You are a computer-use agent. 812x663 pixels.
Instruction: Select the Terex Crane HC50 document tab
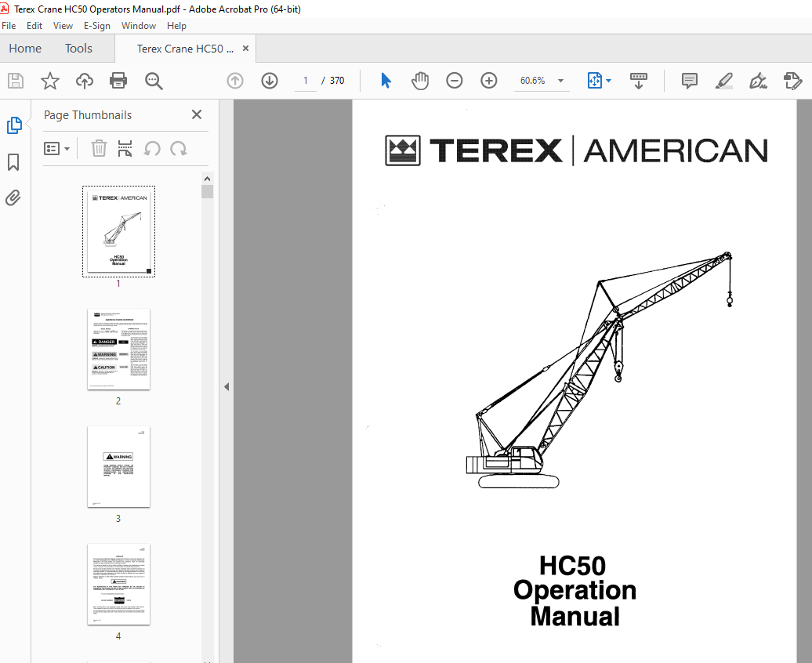[x=185, y=49]
